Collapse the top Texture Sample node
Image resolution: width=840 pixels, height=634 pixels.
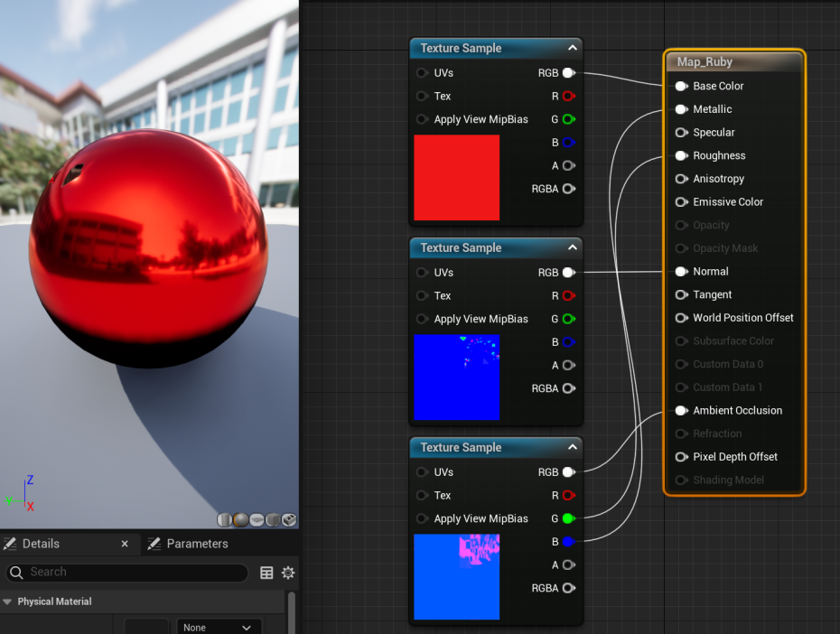tap(573, 48)
